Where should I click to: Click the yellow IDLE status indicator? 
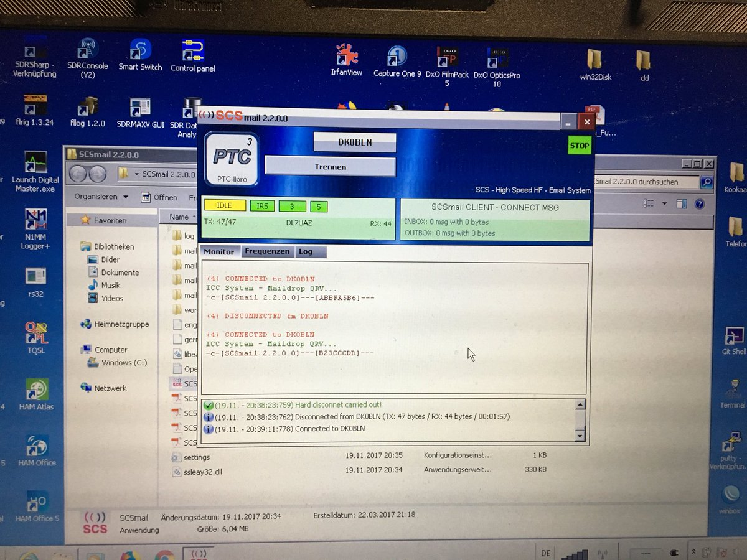(225, 206)
